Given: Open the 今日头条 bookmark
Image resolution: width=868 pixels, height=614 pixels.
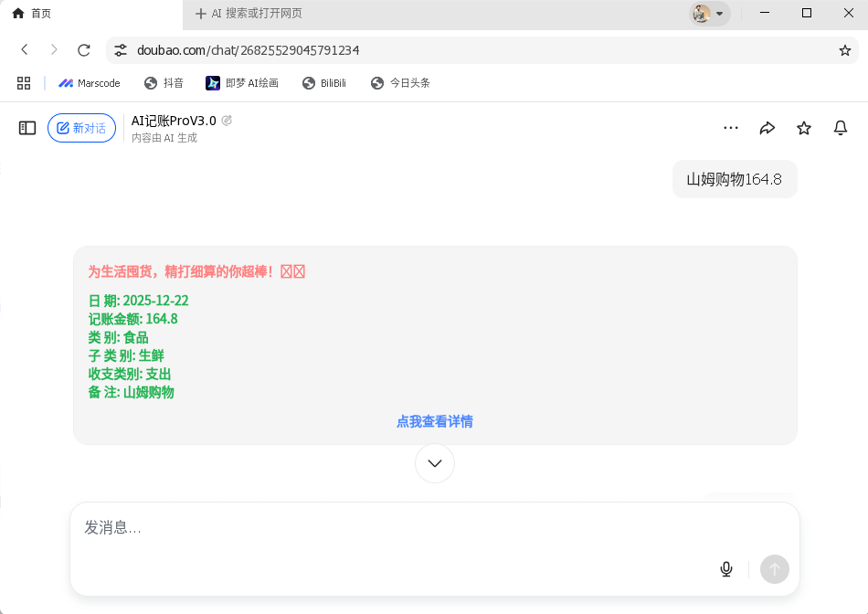Looking at the screenshot, I should (x=400, y=83).
